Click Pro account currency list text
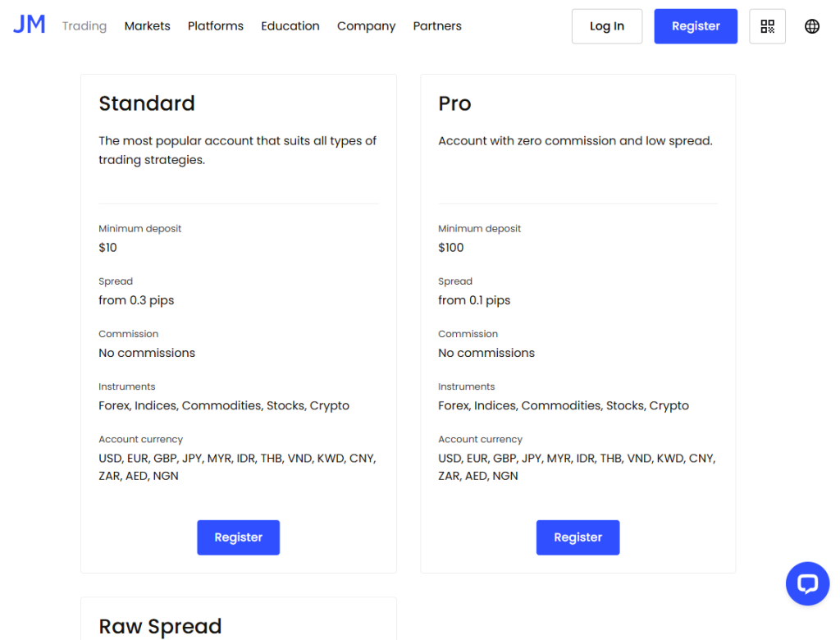Screen dimensions: 840x640 pos(577,467)
